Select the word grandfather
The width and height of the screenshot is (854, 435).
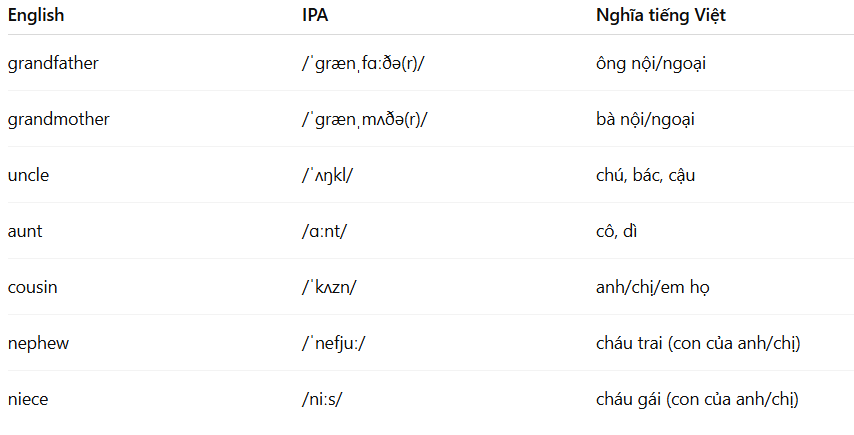[x=53, y=63]
